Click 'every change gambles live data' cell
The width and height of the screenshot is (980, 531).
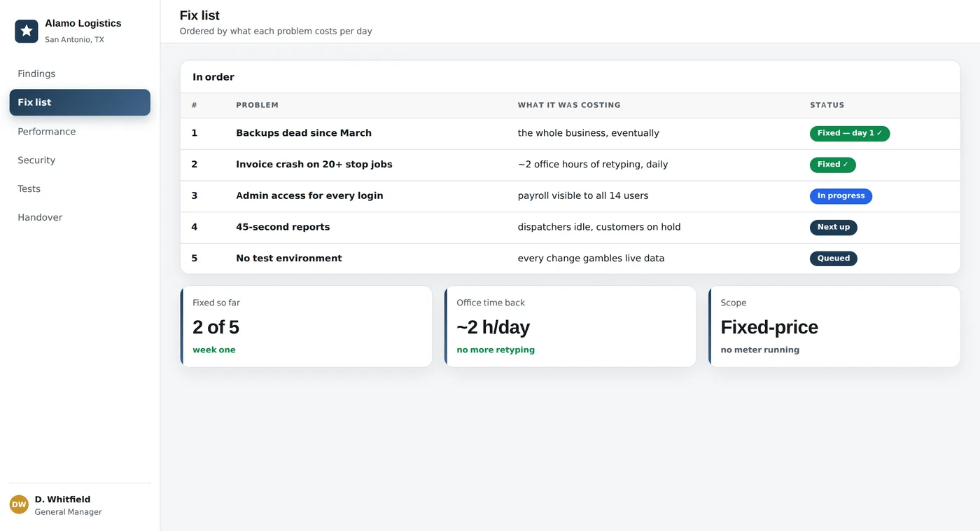coord(591,258)
